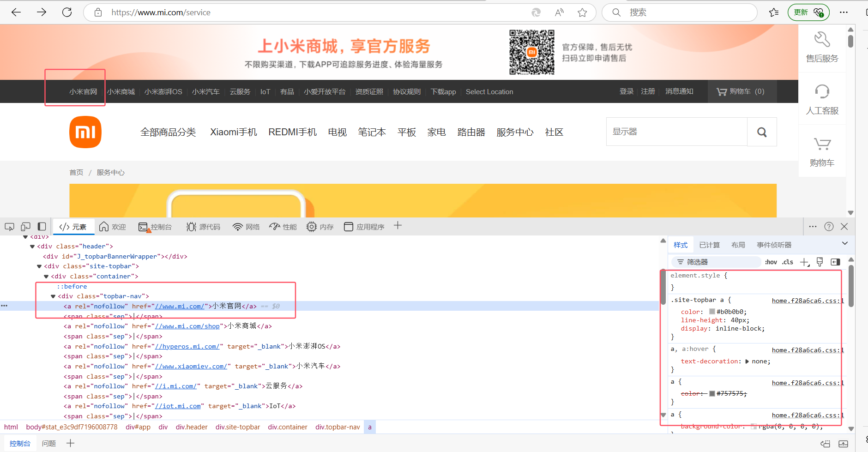Switch to 内存 Memory tab
Viewport: 868px width, 452px height.
pos(320,227)
